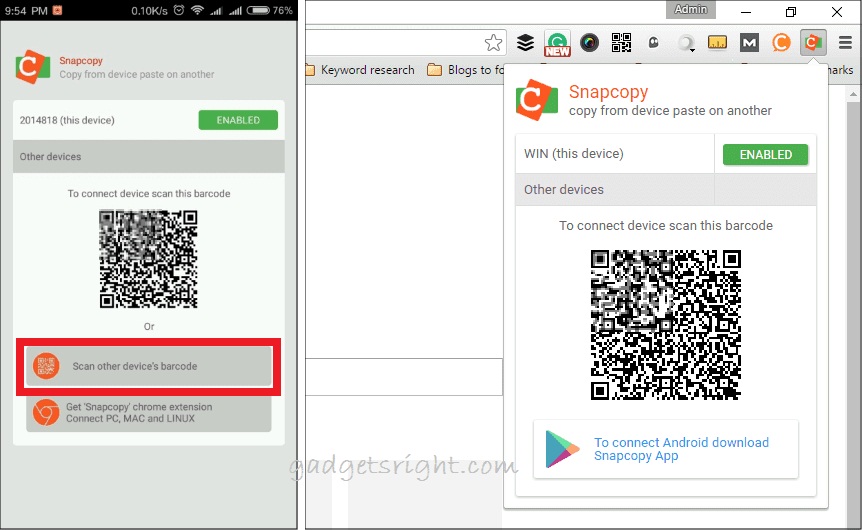Click the Google Play logo in popup
The width and height of the screenshot is (862, 530).
[561, 449]
